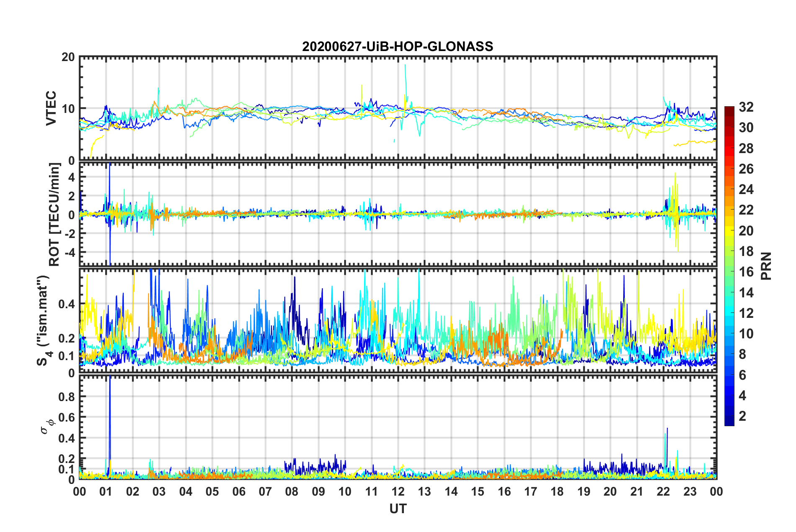Screen dimensions: 796x532
Task: Click colorbar tick label 32
Action: pyautogui.click(x=746, y=107)
